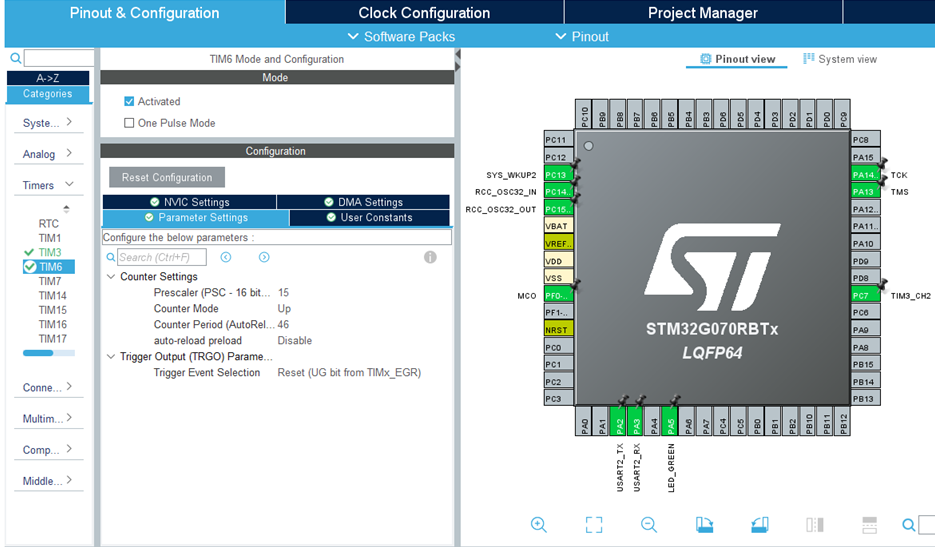The image size is (935, 547).
Task: Click the green PC7 TIM3_CH2 pin
Action: coord(865,295)
